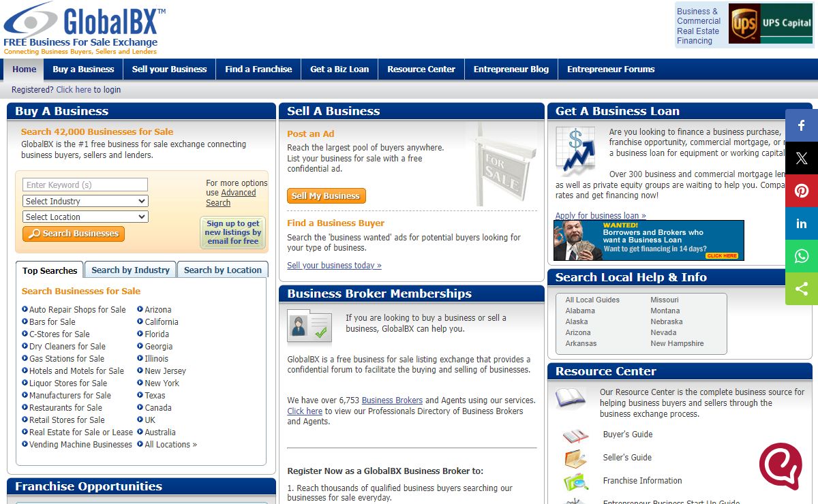Expand the Select Industry dropdown
Viewport: 818px width, 504px height.
85,201
